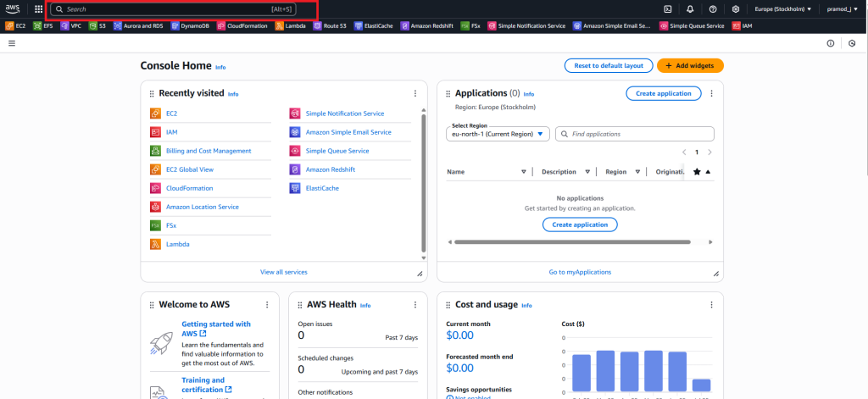Click the Info link beside AWS Health

365,306
